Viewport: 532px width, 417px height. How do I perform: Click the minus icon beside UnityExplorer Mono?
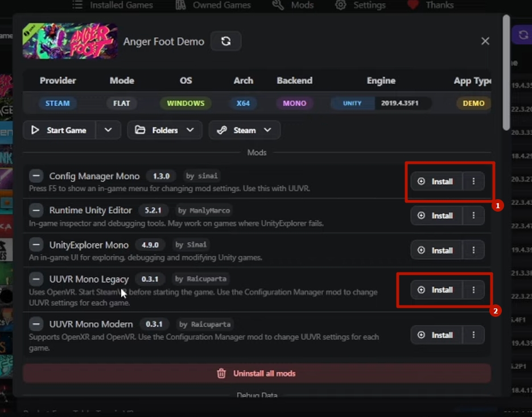click(36, 245)
